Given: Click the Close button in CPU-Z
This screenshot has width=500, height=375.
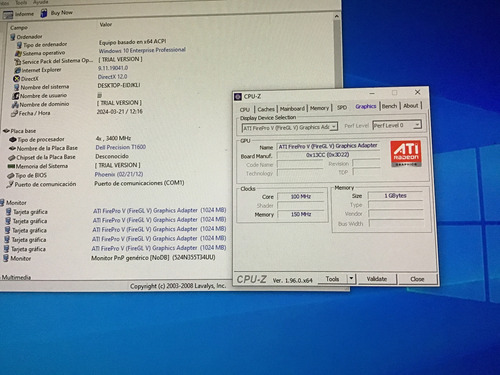Looking at the screenshot, I should 417,279.
